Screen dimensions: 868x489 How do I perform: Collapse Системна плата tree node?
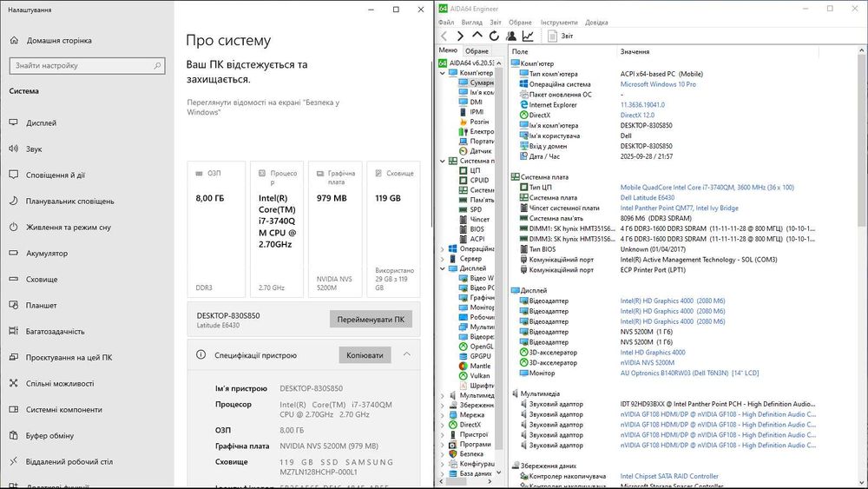click(443, 162)
